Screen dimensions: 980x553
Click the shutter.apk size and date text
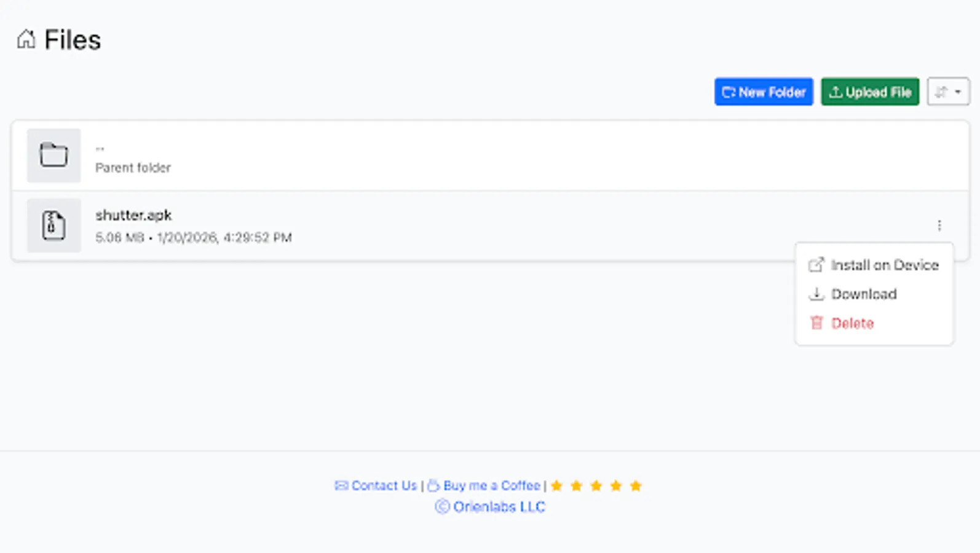coord(194,237)
